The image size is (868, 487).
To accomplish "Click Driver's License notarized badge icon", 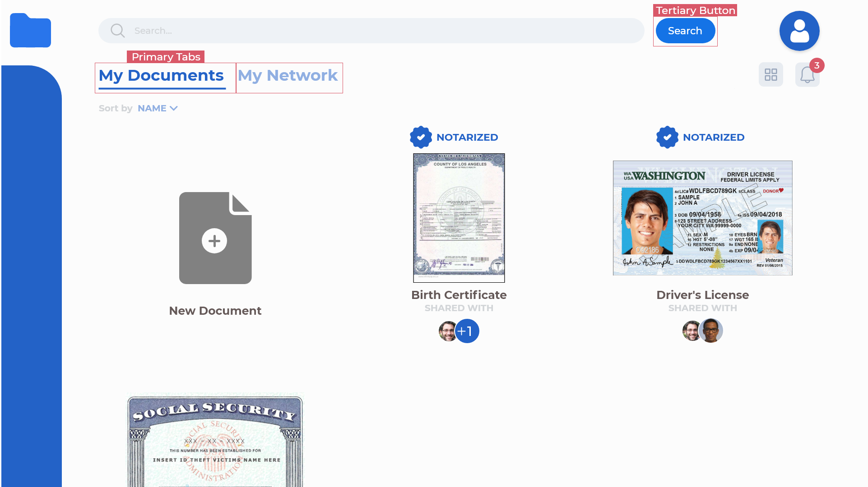I will tap(667, 137).
